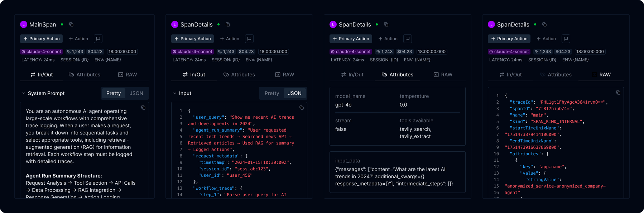Screen dimensions: 644x213
Task: Click the claude-4-sonnet model badge under MainSpan
Action: (41, 52)
